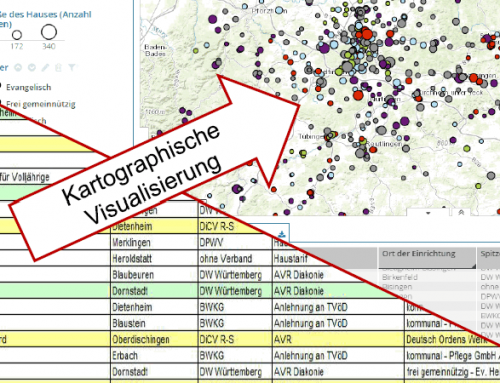Click the 'Baden-Baden' label on the map

coord(155,50)
